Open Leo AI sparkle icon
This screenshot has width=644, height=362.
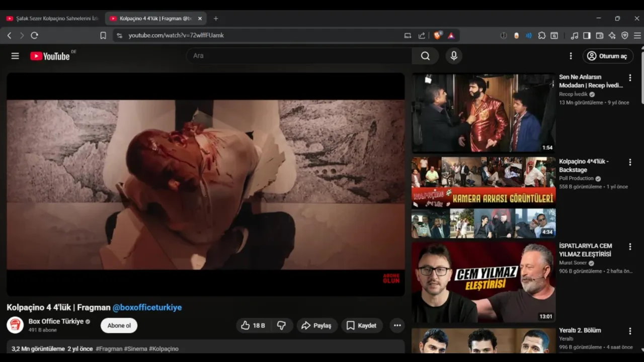pyautogui.click(x=612, y=35)
